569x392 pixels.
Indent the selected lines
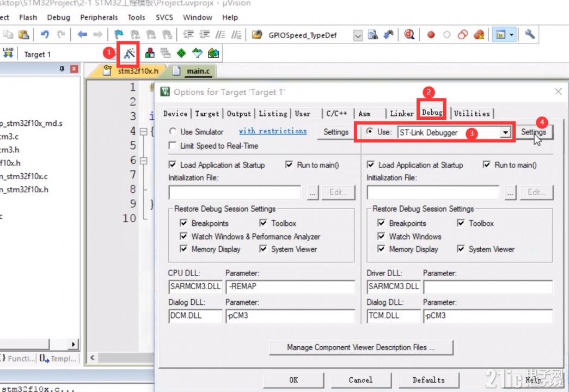pos(188,35)
